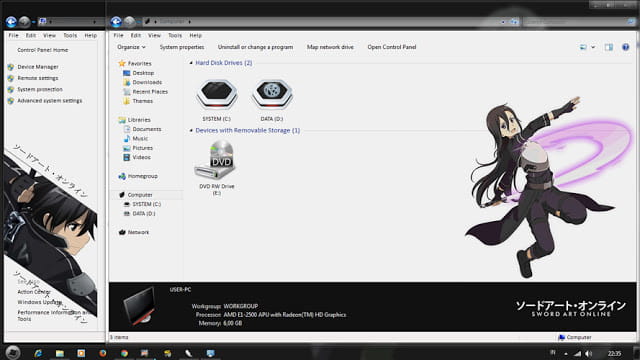640x360 pixels.
Task: Toggle the preview pane icon
Action: tap(609, 47)
